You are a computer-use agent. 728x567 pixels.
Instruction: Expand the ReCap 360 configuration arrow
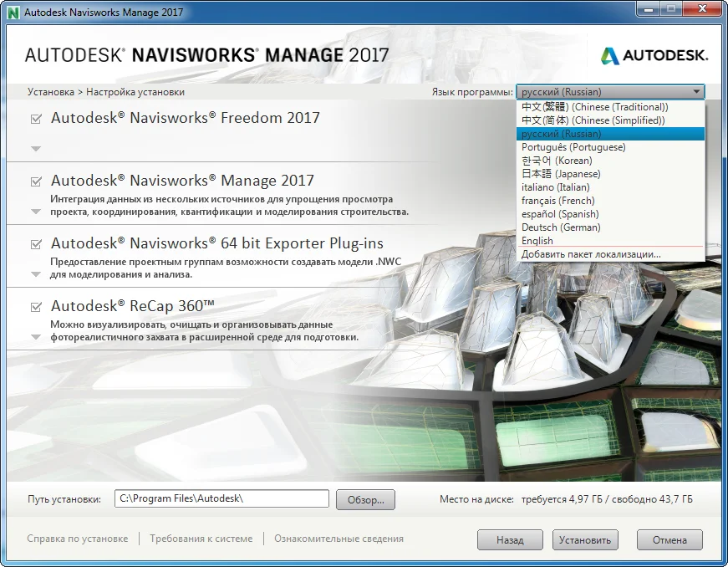pyautogui.click(x=36, y=337)
